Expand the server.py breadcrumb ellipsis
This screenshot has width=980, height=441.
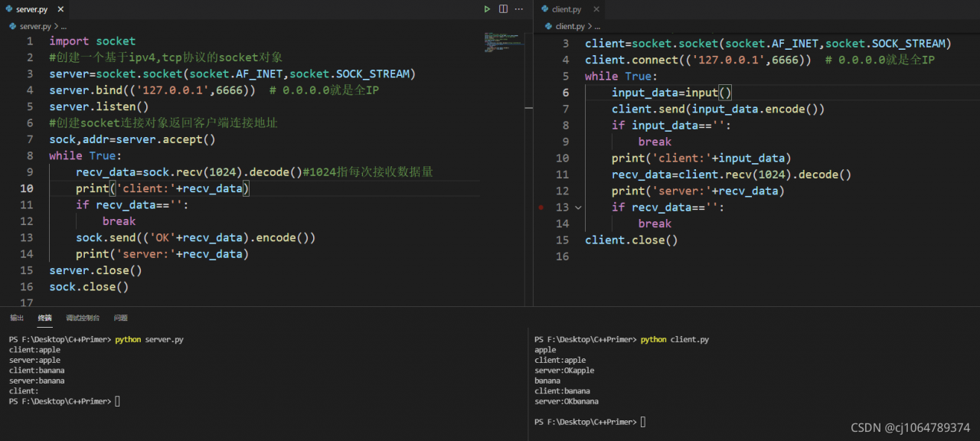pyautogui.click(x=64, y=26)
